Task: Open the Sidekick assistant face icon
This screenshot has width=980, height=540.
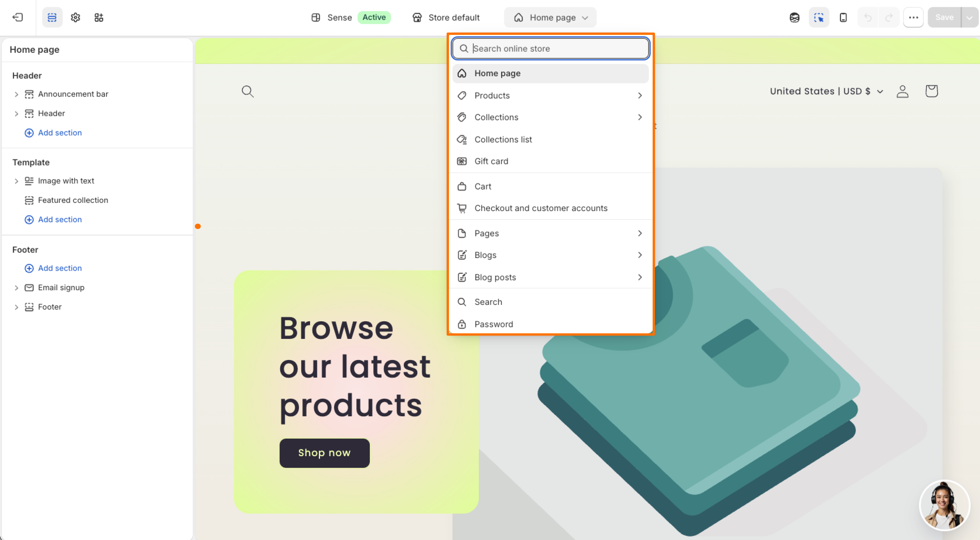Action: (x=795, y=17)
